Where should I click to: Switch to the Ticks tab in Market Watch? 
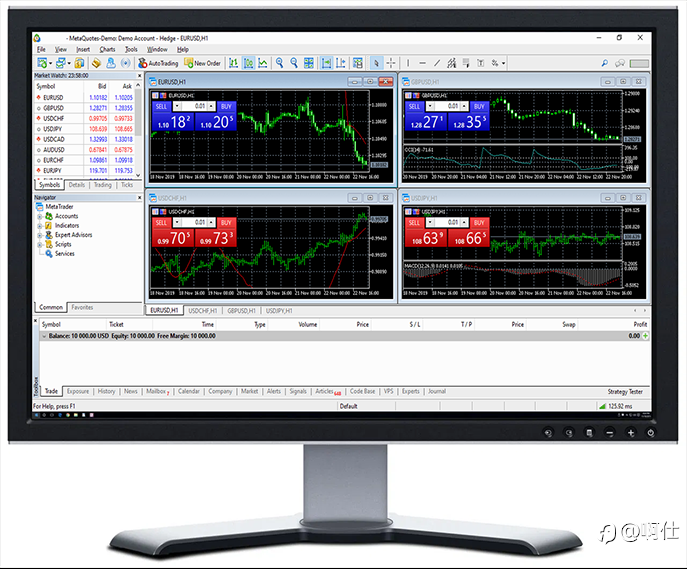click(x=127, y=185)
